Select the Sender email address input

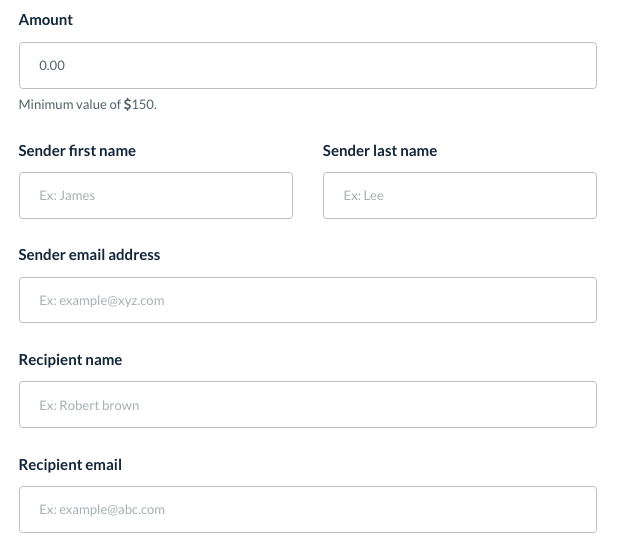pyautogui.click(x=307, y=300)
